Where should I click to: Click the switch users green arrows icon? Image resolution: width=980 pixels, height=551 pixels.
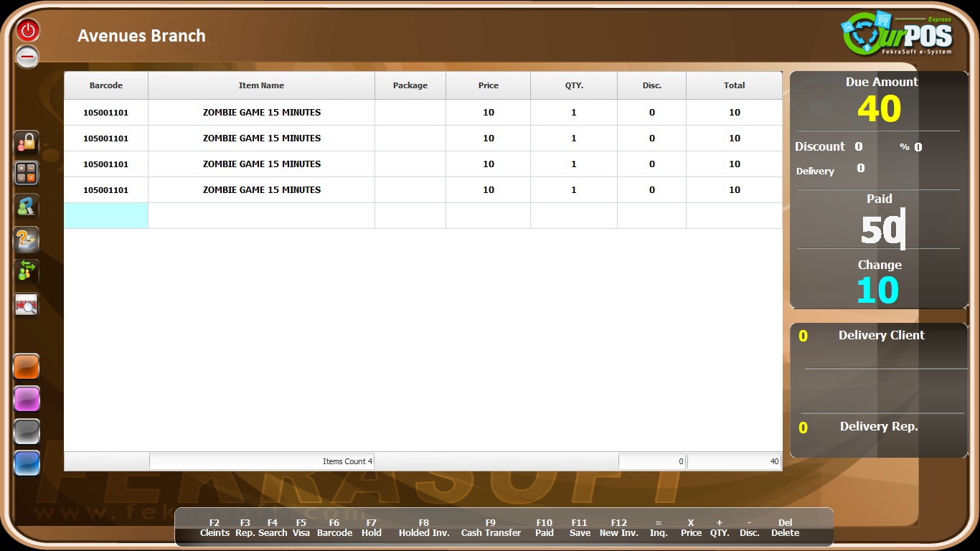coord(27,271)
